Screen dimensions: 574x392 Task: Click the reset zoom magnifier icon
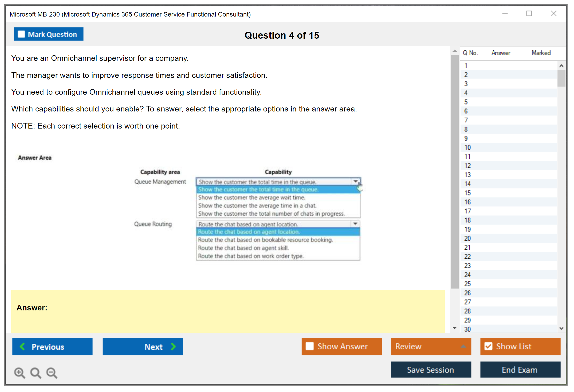pos(36,373)
